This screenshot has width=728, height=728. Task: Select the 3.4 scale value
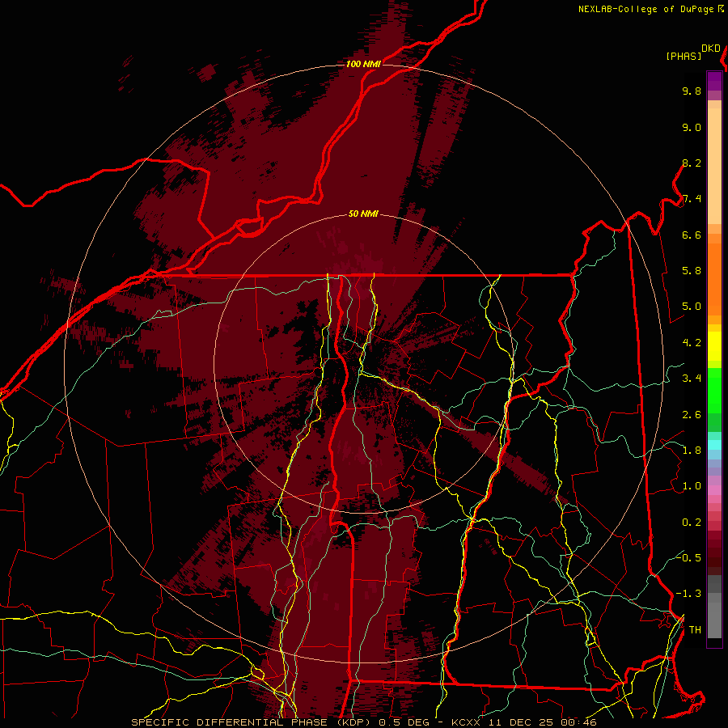click(x=692, y=379)
